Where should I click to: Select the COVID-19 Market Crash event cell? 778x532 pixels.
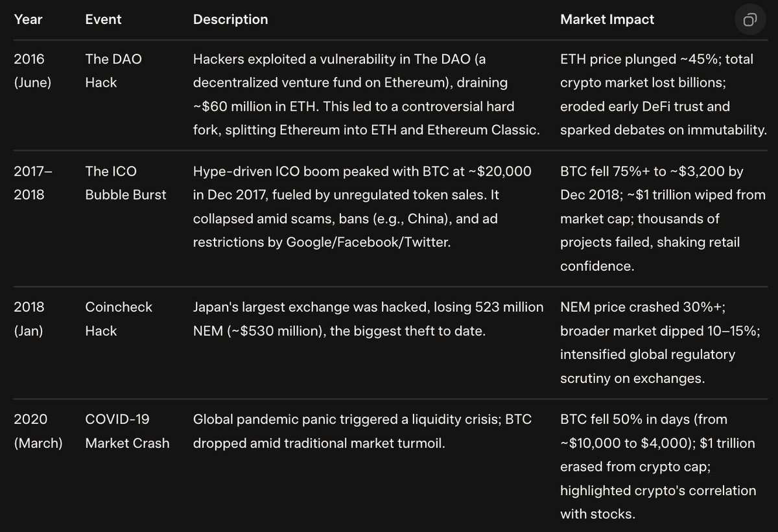coord(127,432)
